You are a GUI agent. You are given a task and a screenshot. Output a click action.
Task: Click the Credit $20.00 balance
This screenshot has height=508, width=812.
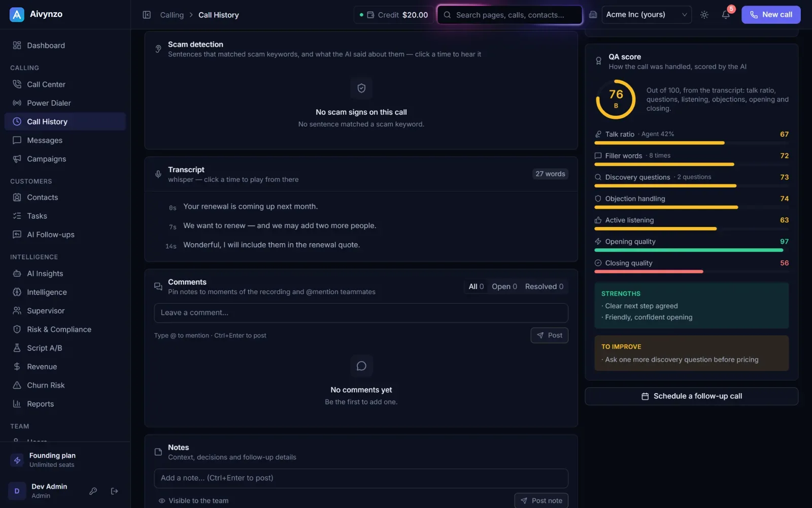394,15
